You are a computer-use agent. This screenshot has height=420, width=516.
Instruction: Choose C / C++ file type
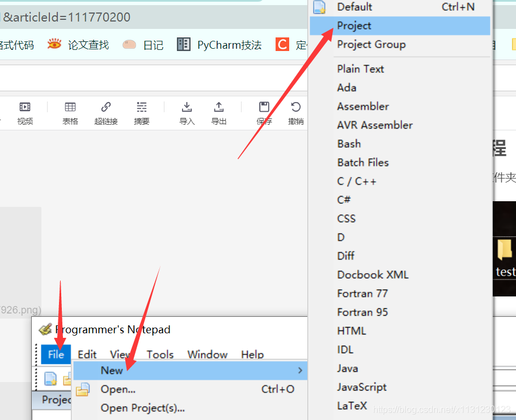tap(400, 181)
